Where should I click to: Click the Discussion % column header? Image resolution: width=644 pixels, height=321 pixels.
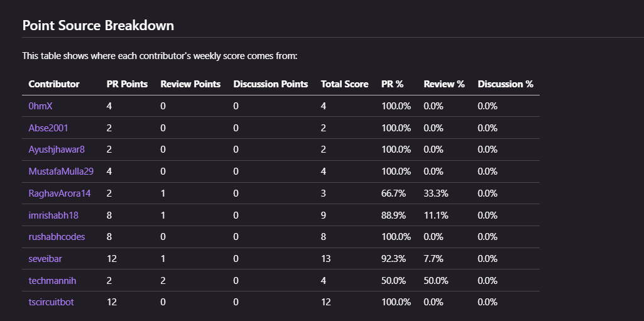(x=505, y=84)
